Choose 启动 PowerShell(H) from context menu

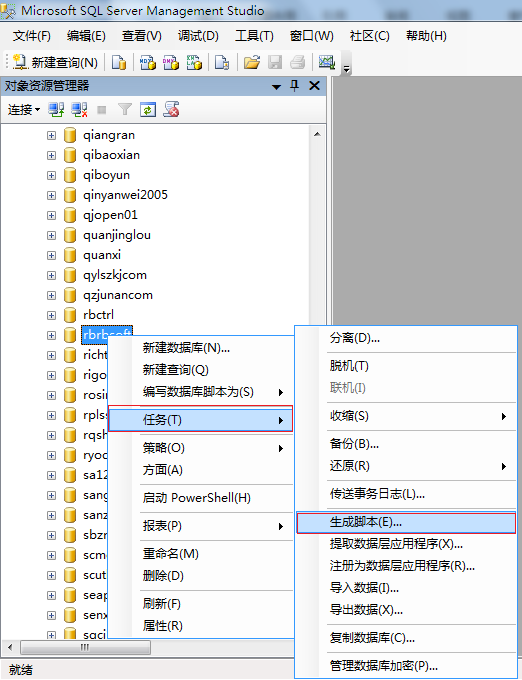[201, 498]
